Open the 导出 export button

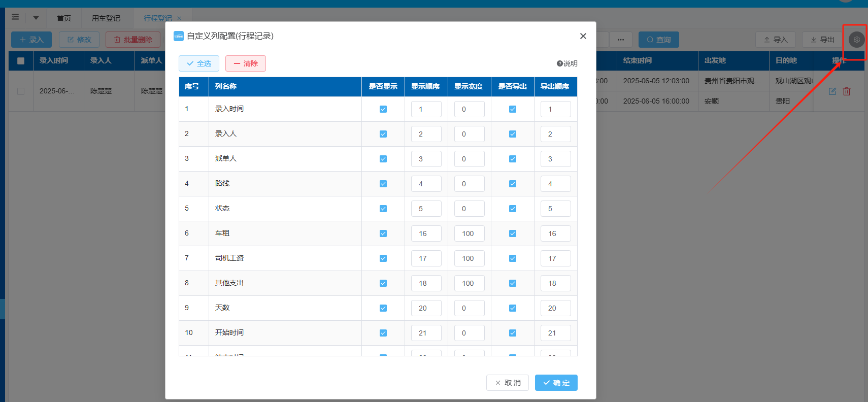coord(822,40)
